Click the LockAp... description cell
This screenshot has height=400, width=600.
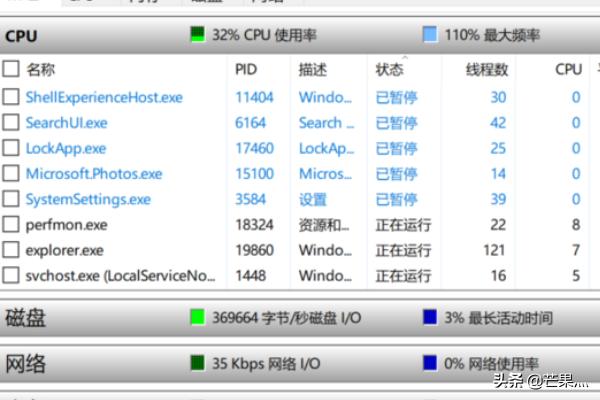click(326, 149)
